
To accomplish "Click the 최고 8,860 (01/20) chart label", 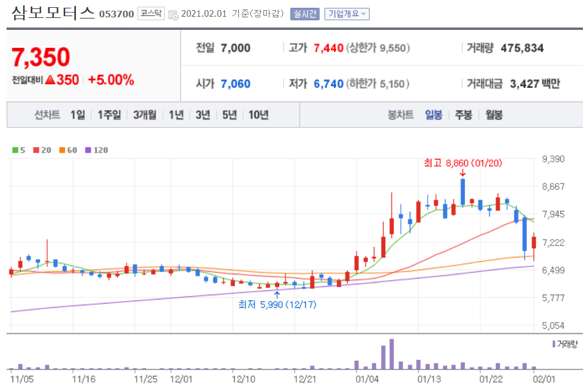I will pyautogui.click(x=463, y=163).
